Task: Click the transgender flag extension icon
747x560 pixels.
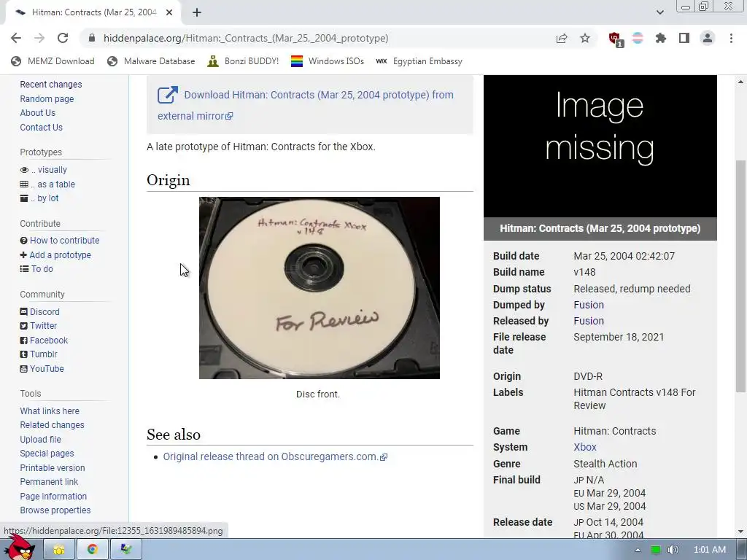Action: (x=638, y=38)
